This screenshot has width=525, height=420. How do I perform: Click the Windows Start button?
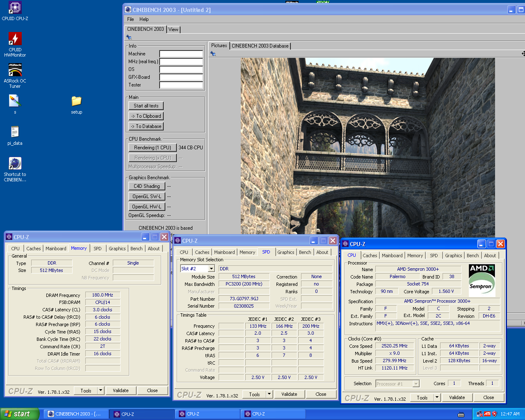coord(20,414)
